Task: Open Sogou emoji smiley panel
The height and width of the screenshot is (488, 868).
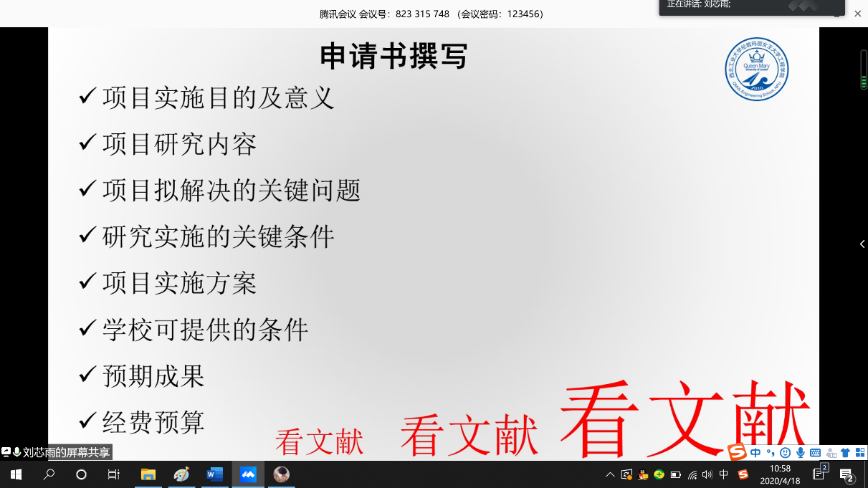Action: click(x=786, y=453)
